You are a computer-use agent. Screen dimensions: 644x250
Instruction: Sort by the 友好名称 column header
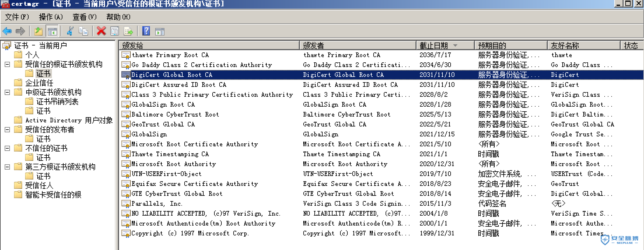click(584, 45)
